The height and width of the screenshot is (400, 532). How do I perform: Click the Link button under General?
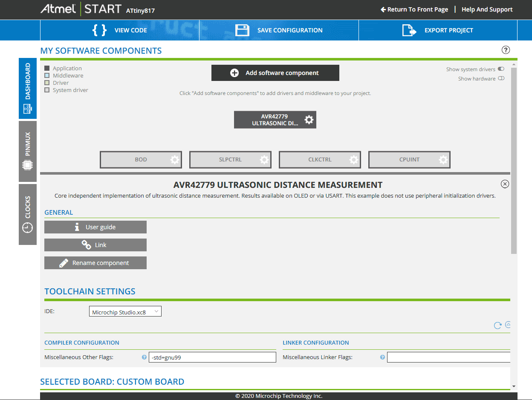(95, 245)
